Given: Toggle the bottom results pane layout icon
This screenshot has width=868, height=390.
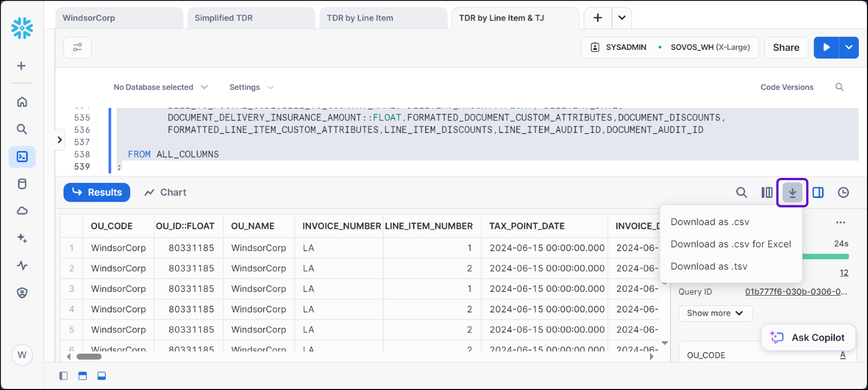Looking at the screenshot, I should coord(101,376).
